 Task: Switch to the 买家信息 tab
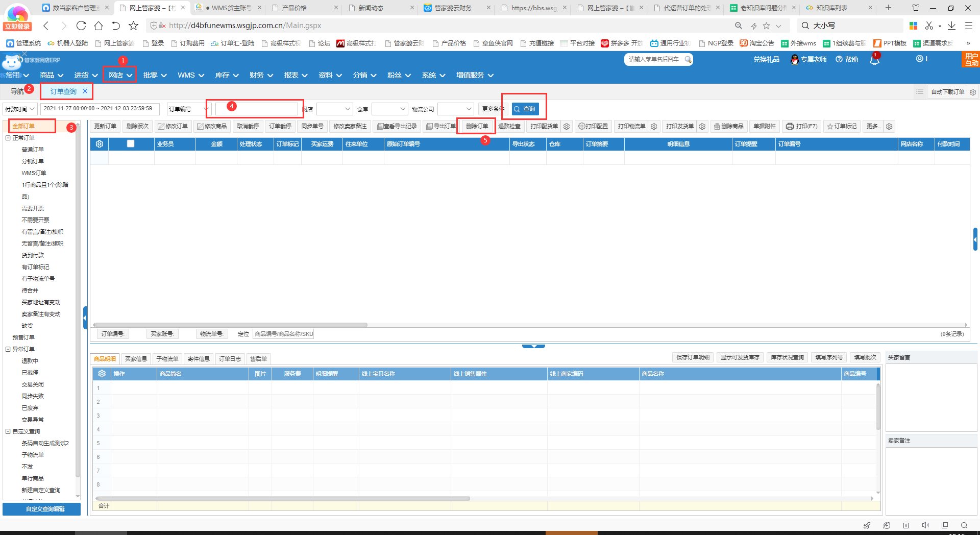(x=136, y=359)
